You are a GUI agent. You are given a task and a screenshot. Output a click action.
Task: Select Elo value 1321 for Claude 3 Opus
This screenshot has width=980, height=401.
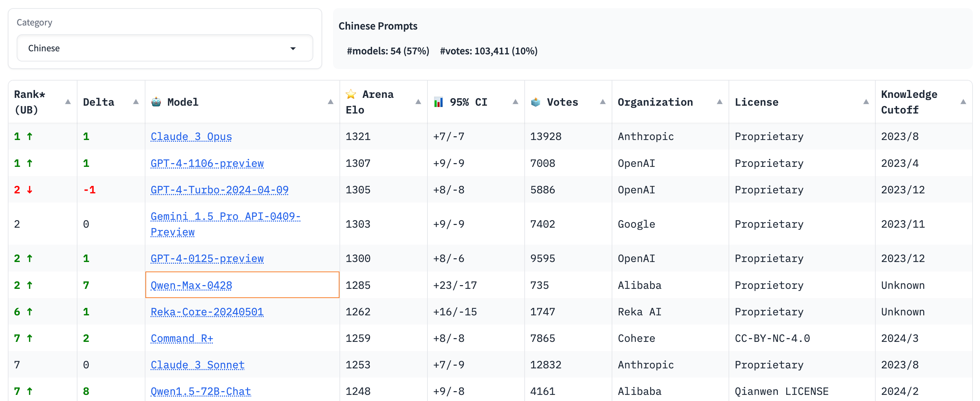click(x=357, y=137)
